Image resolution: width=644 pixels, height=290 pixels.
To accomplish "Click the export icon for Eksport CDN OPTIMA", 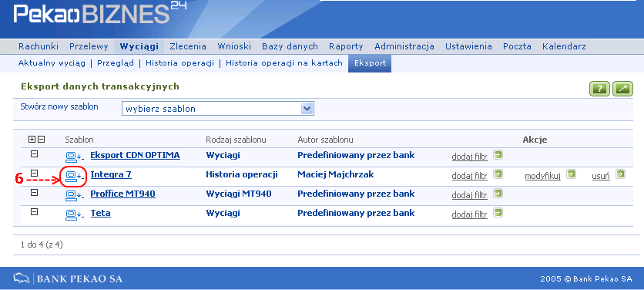I will 74,157.
